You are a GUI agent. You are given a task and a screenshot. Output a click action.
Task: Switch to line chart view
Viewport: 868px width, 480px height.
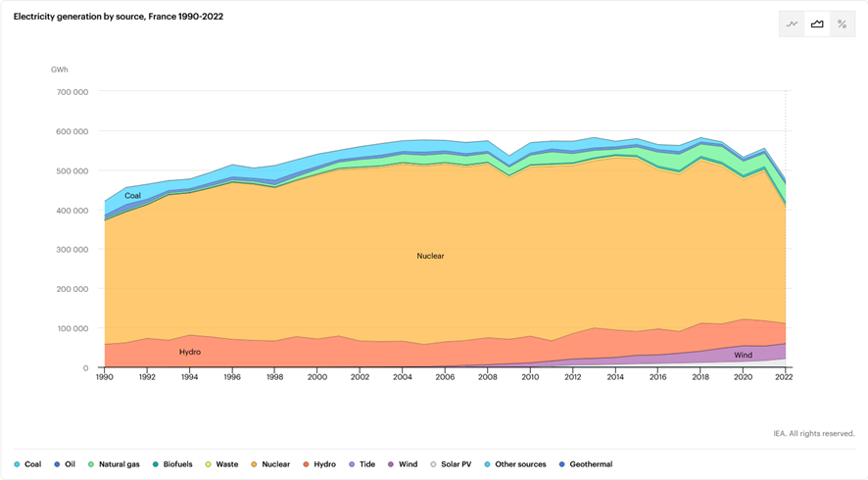[x=793, y=24]
